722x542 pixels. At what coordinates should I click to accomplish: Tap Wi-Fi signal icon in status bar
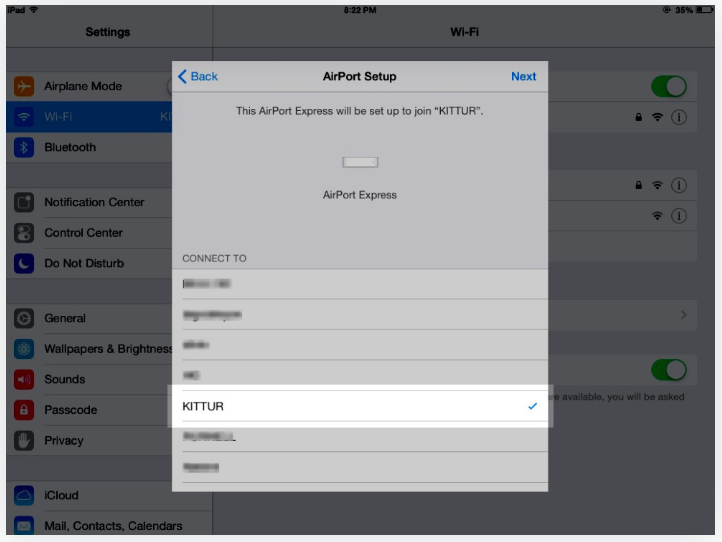34,10
